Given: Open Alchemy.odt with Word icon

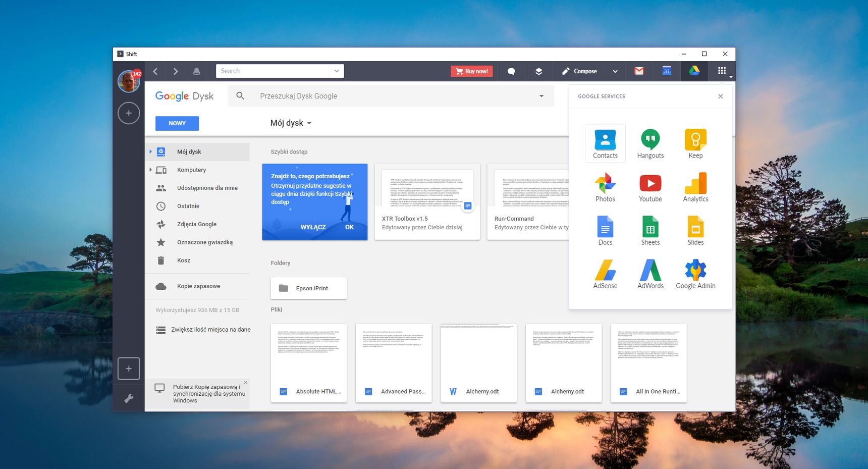Looking at the screenshot, I should [x=478, y=363].
